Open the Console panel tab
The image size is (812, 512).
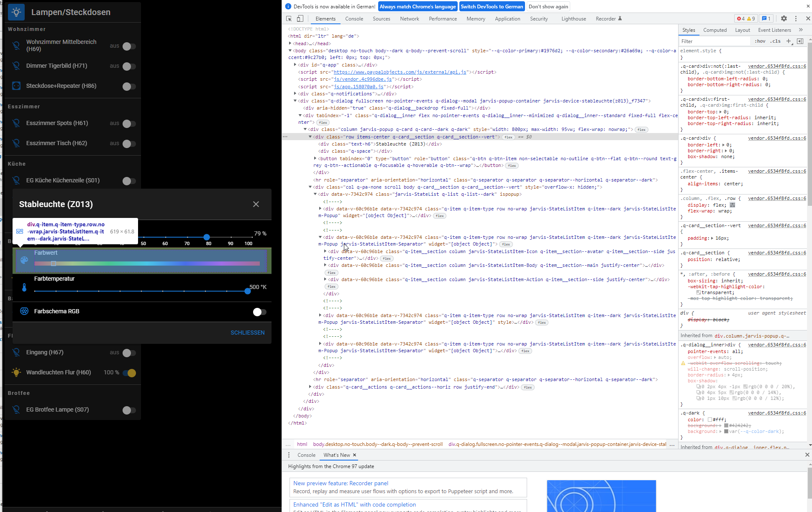coord(354,19)
